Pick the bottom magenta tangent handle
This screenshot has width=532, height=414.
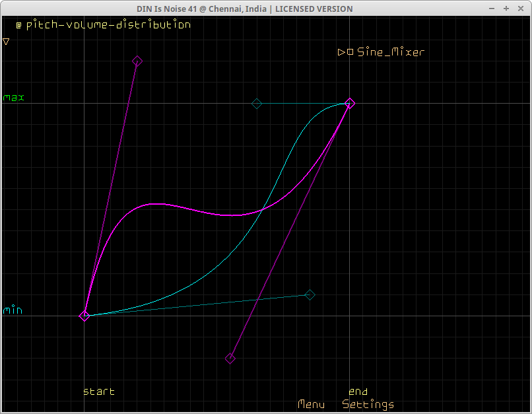[x=230, y=359]
